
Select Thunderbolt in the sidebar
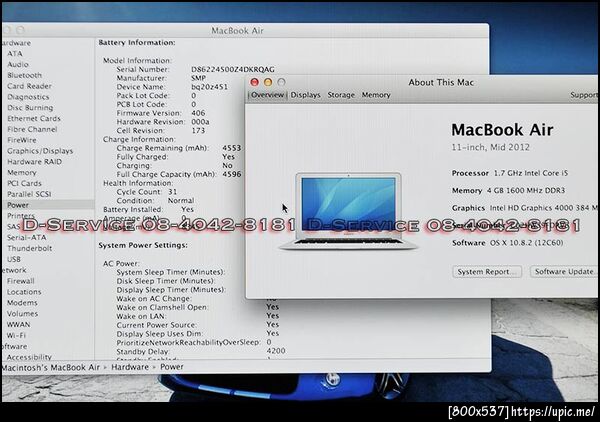point(29,248)
